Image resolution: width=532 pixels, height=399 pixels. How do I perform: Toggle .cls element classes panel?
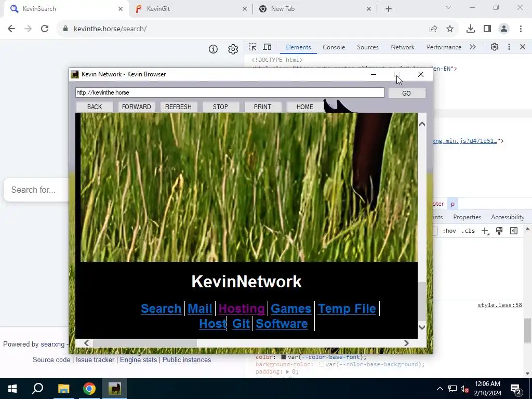coord(468,231)
